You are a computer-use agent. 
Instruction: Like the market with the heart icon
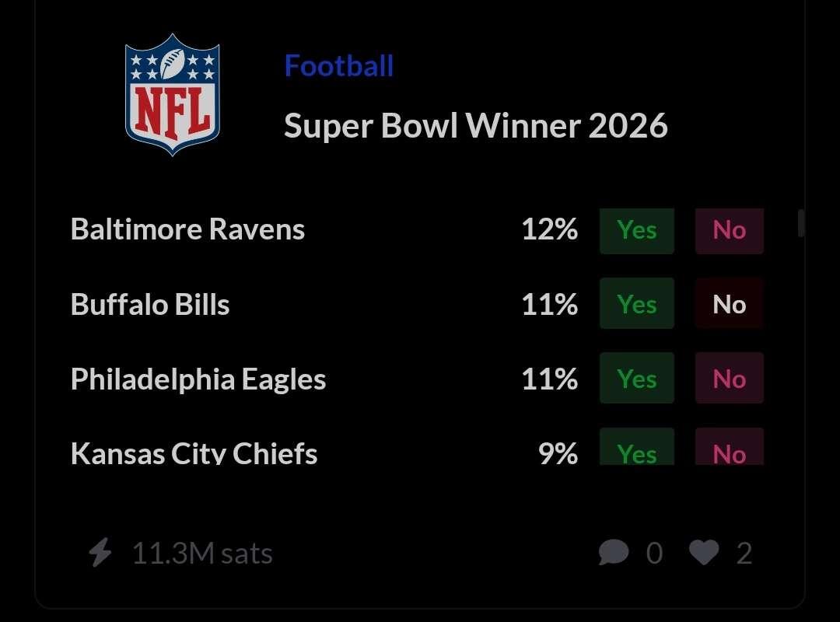[704, 552]
